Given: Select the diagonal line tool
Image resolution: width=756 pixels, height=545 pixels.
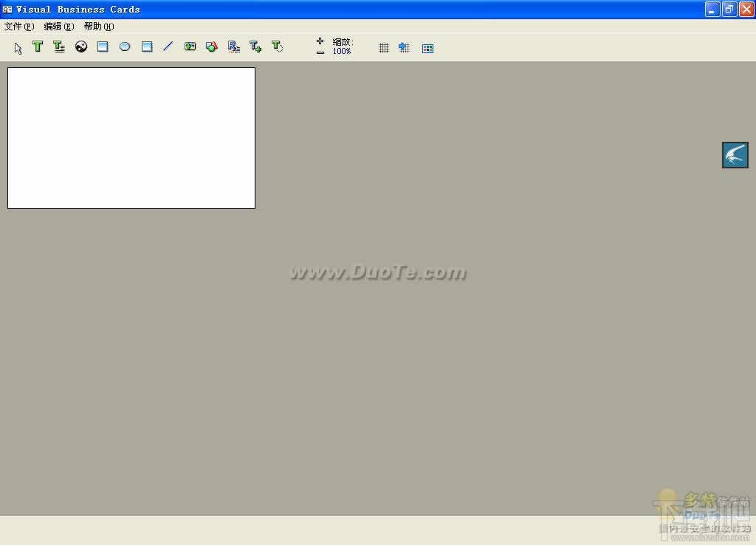Looking at the screenshot, I should tap(168, 47).
